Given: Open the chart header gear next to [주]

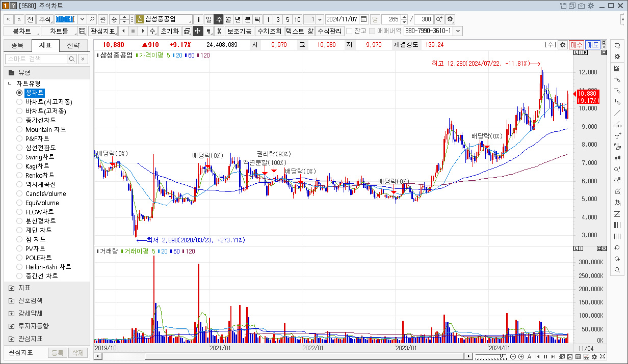Looking at the screenshot, I should tap(562, 45).
